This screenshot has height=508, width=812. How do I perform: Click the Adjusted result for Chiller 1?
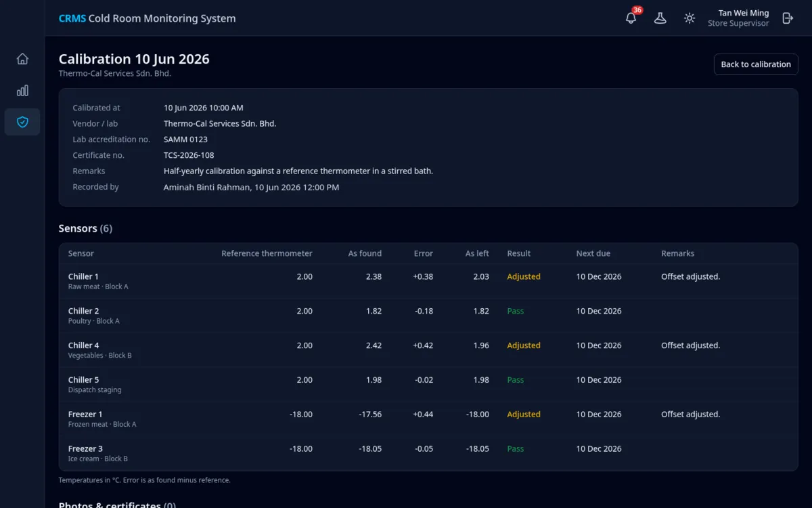pyautogui.click(x=524, y=276)
